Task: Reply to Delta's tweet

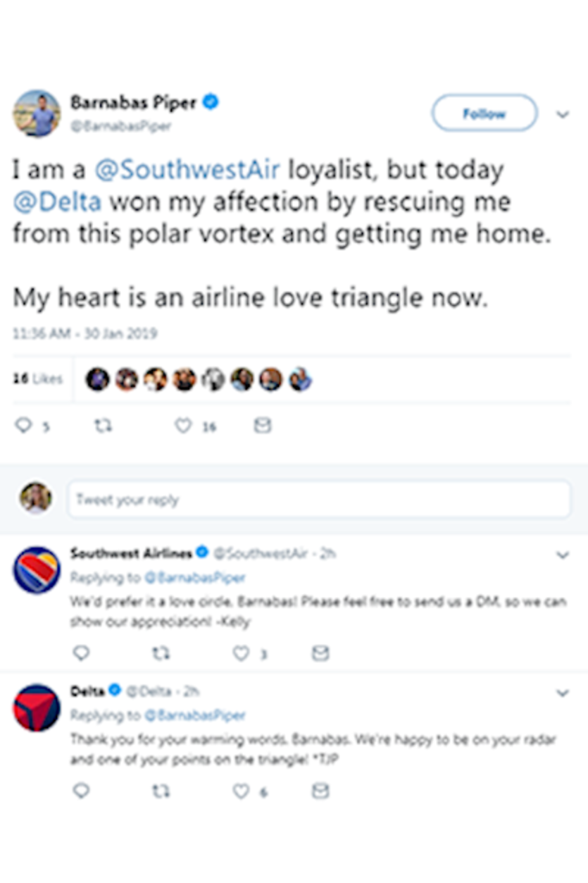Action: (x=82, y=791)
